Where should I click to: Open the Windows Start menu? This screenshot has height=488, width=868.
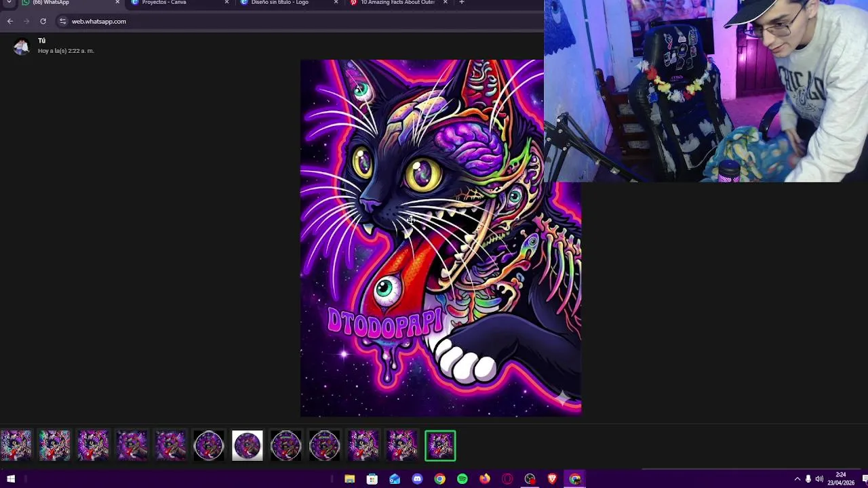(x=11, y=479)
